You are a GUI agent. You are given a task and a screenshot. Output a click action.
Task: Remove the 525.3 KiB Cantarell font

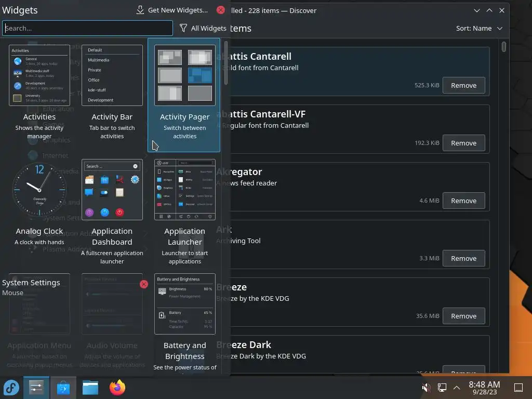[x=463, y=85]
